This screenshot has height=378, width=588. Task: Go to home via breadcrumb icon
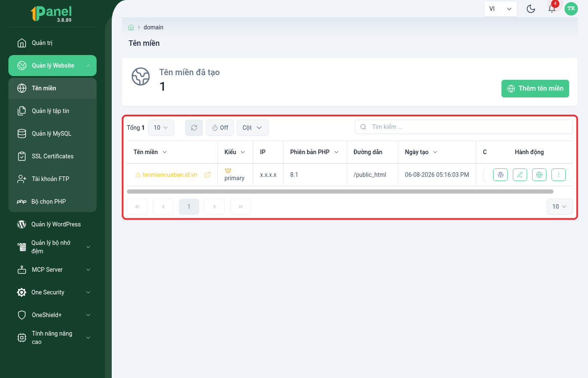point(131,27)
